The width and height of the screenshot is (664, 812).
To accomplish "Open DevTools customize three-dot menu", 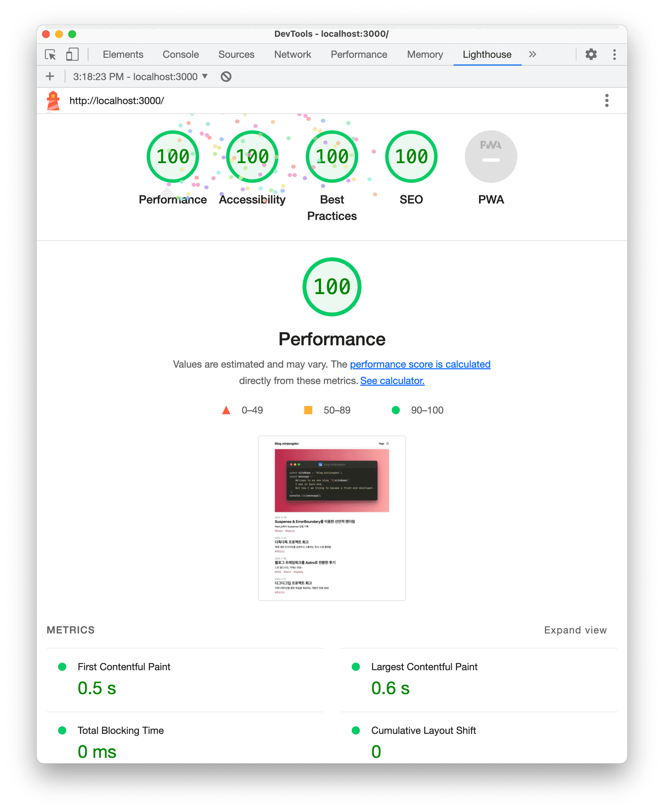I will point(614,54).
